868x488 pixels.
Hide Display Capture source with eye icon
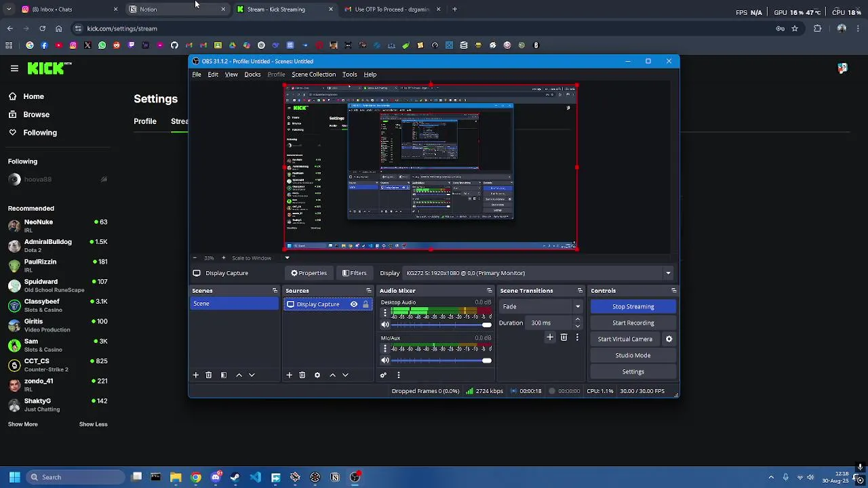pyautogui.click(x=353, y=304)
